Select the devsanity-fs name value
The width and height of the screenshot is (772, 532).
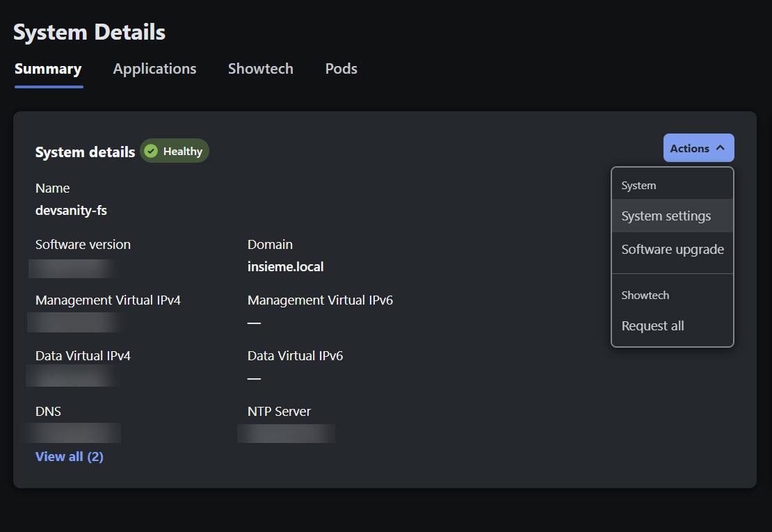[72, 211]
